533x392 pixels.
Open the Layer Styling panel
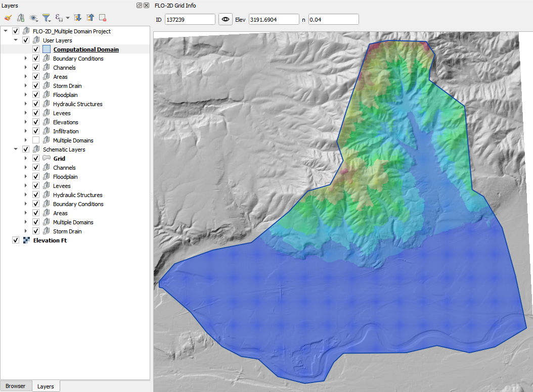click(8, 18)
